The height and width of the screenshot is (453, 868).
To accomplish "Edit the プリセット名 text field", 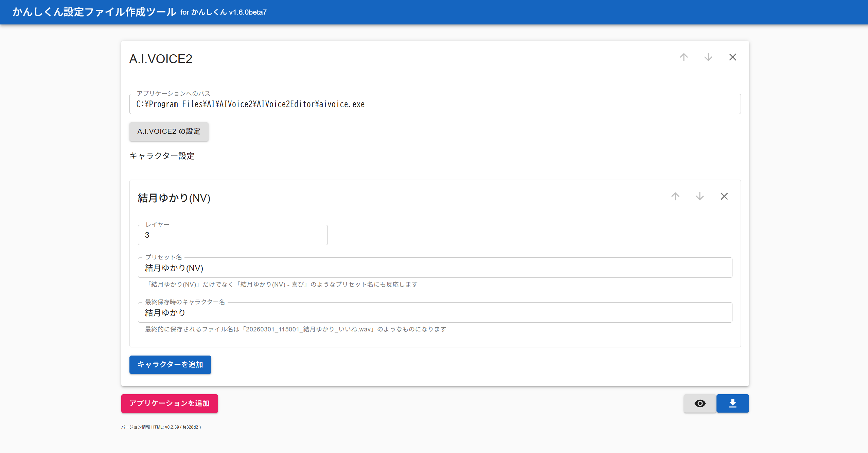I will [x=435, y=268].
